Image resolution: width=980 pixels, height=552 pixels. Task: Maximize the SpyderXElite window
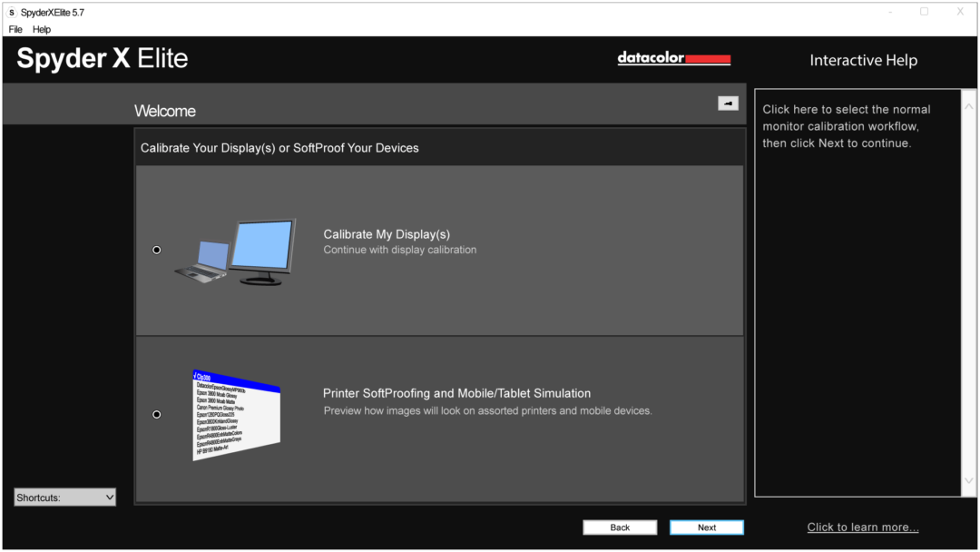coord(925,12)
